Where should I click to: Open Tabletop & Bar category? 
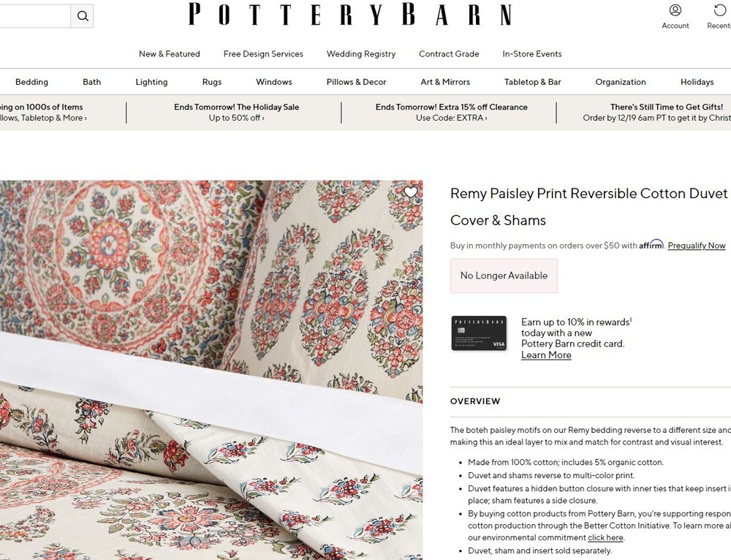(x=532, y=82)
